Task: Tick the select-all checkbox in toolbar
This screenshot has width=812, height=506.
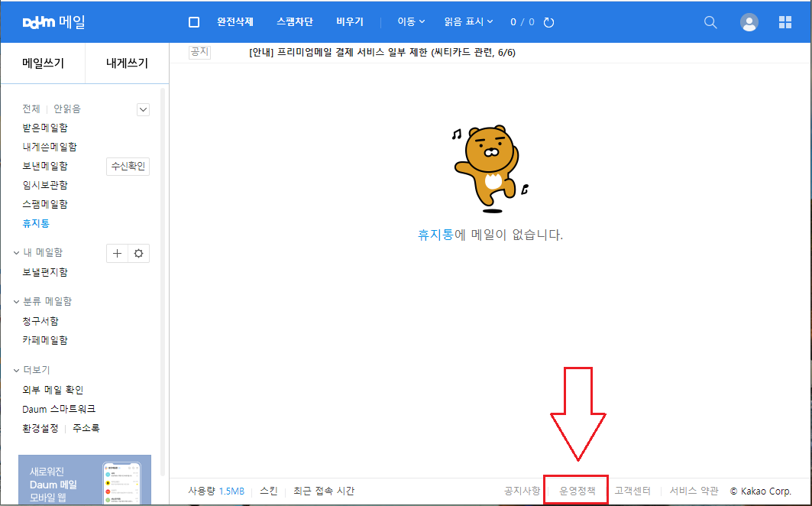Action: coord(194,22)
